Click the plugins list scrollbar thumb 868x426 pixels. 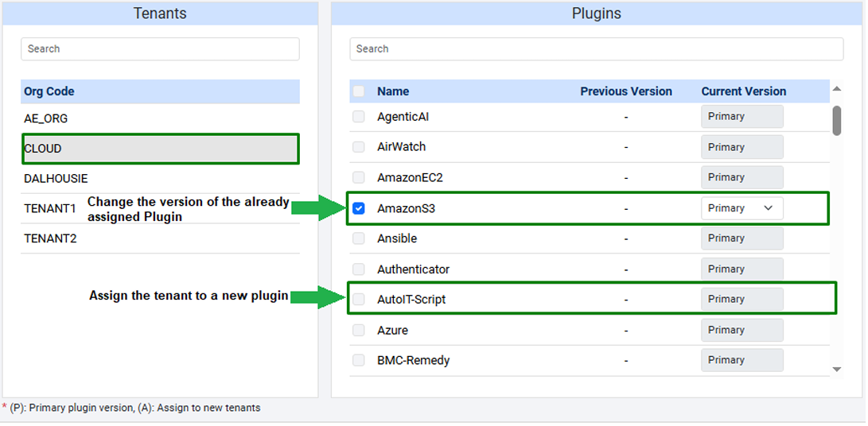click(x=836, y=120)
